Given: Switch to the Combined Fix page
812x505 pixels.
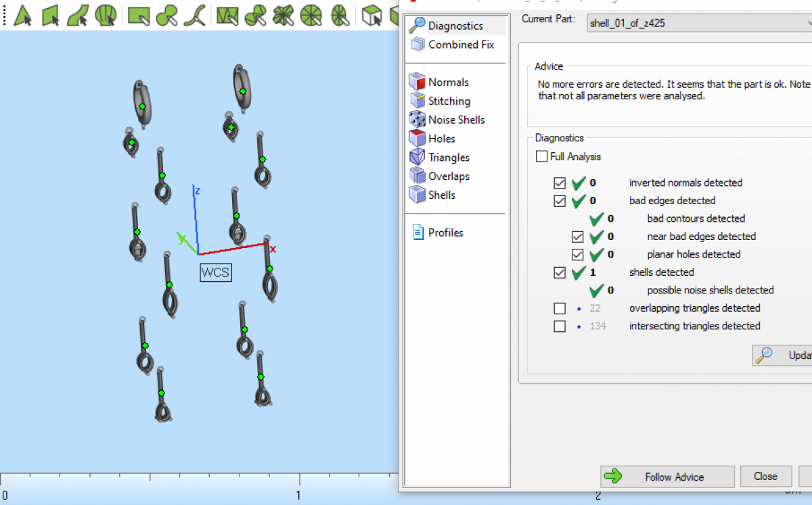Looking at the screenshot, I should 461,45.
